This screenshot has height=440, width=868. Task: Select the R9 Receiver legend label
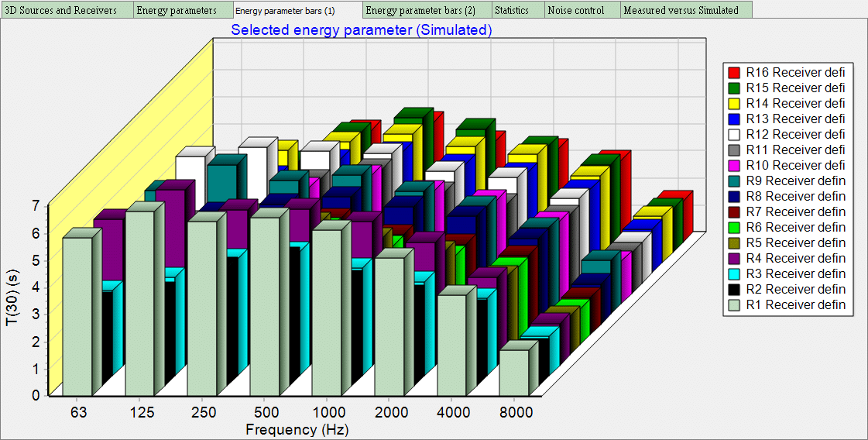[795, 180]
